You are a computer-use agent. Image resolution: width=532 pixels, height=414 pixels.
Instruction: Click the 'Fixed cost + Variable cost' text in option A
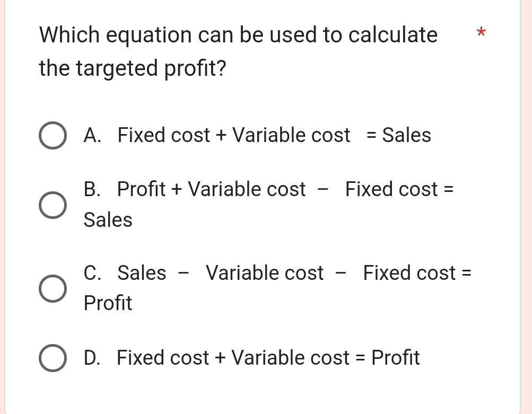[233, 135]
